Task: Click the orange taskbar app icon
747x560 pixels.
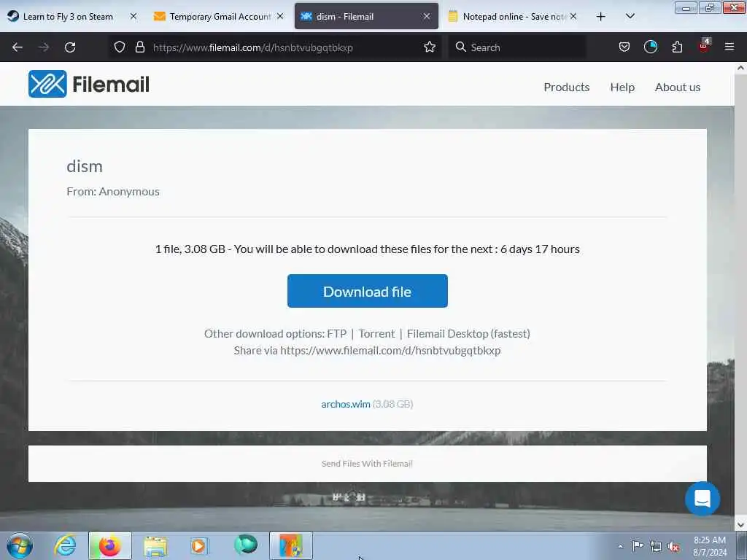Action: click(x=291, y=545)
